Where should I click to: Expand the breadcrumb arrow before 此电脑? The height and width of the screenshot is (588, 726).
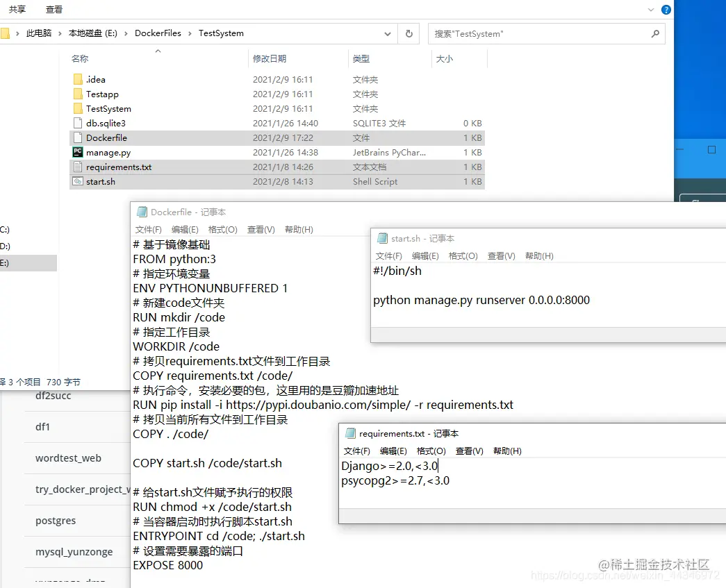point(17,34)
